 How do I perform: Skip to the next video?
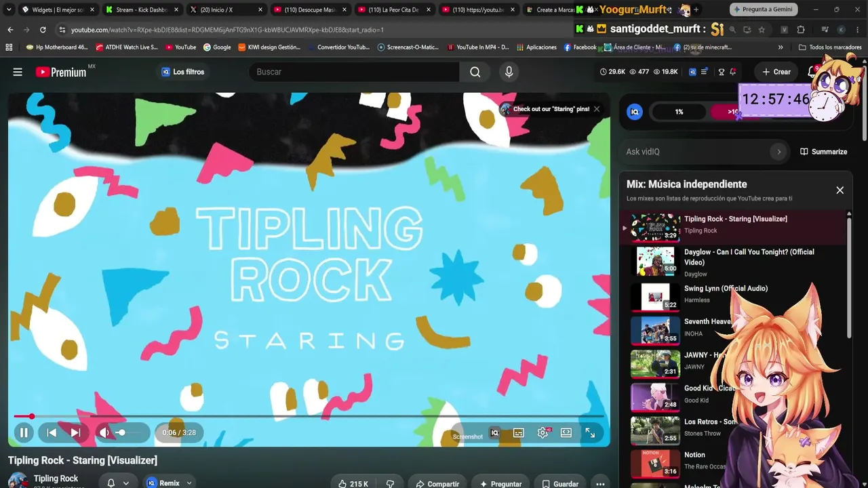click(x=75, y=432)
